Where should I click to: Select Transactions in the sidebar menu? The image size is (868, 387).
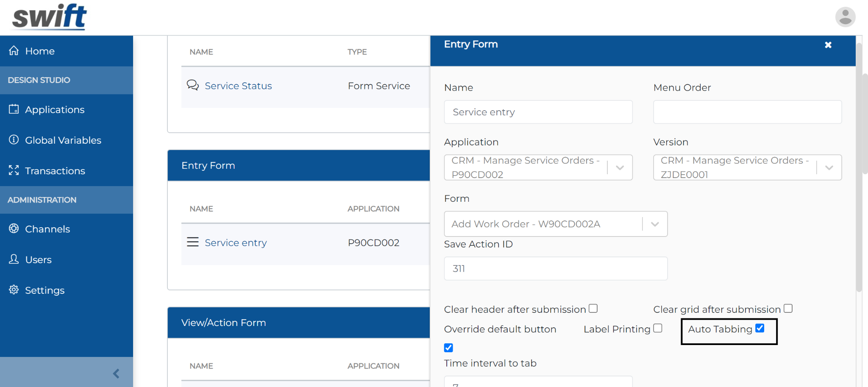(55, 170)
